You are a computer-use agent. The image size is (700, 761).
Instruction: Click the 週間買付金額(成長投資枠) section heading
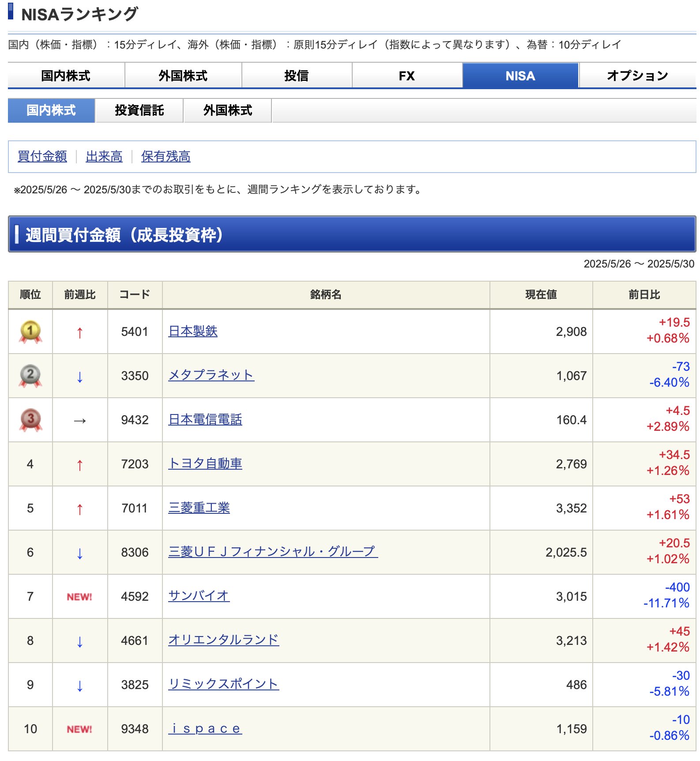(x=124, y=234)
